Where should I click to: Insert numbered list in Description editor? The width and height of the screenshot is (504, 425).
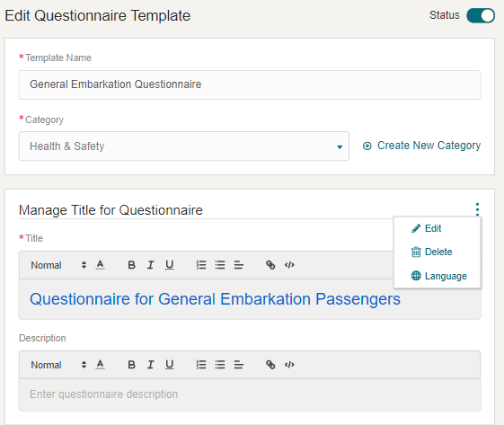(x=201, y=365)
